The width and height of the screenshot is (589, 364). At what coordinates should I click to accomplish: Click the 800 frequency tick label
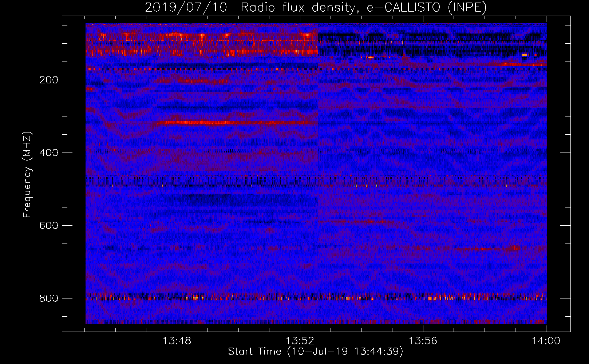click(x=48, y=298)
